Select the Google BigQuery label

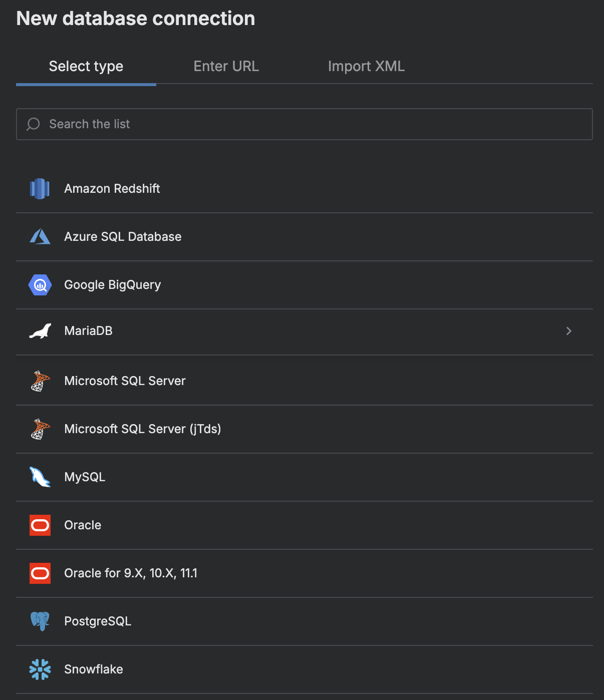pos(113,285)
